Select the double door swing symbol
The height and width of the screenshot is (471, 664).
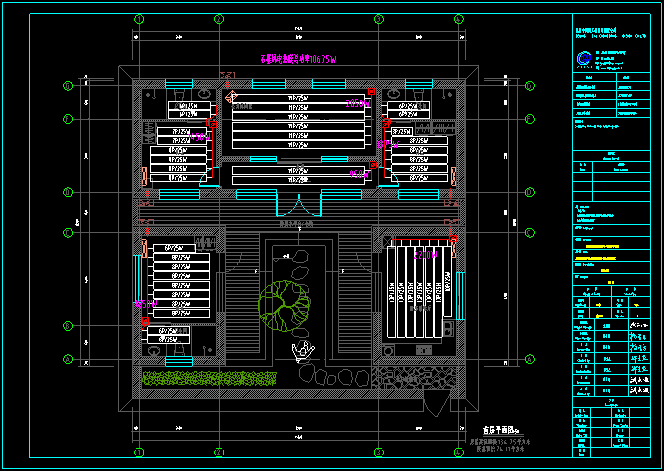point(296,205)
